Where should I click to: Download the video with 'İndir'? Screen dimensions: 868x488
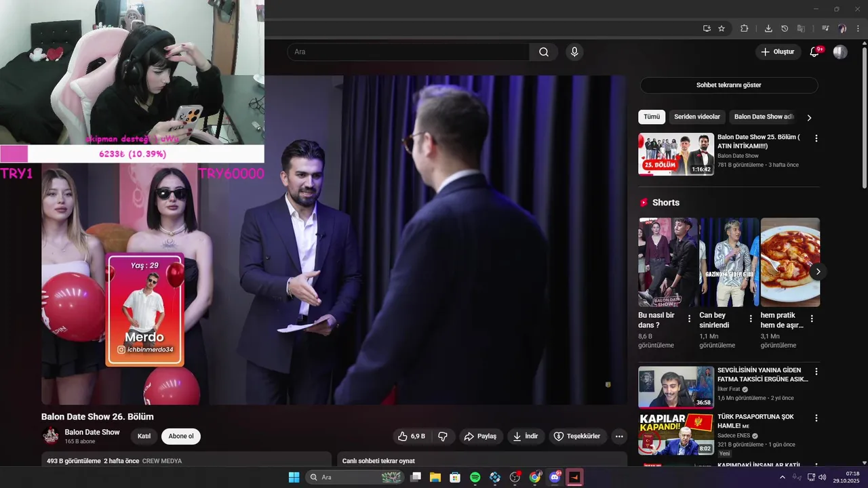(x=526, y=436)
